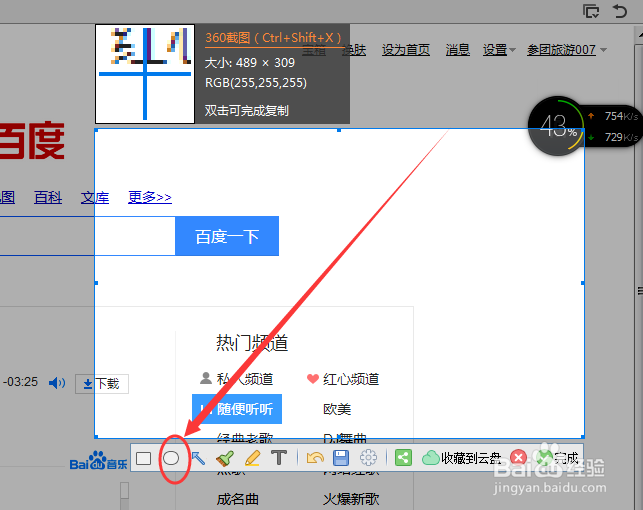
Task: Click the 百度一下 search button
Action: 227,236
